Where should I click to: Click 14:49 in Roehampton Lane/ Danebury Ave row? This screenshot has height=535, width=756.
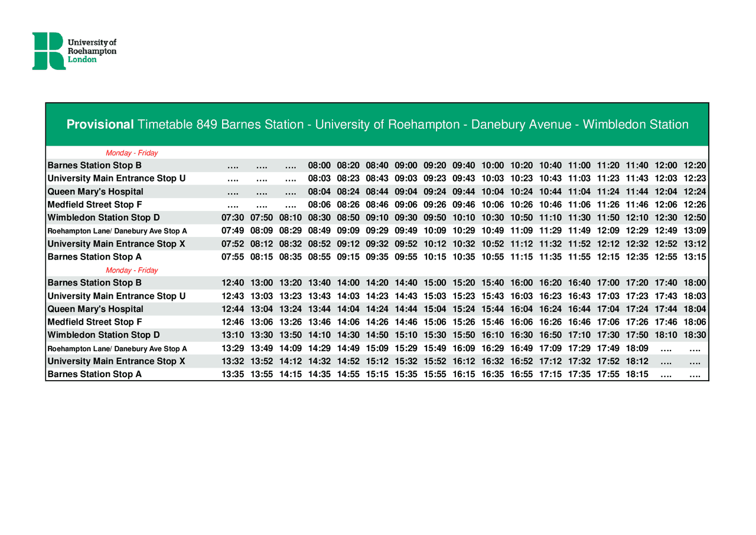click(348, 348)
